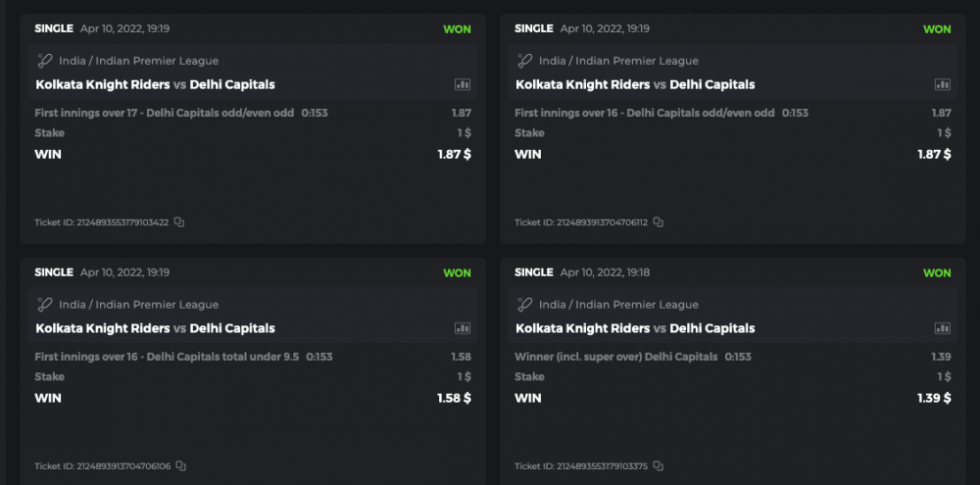Open statistics icon on Winner incl. super over bet
The image size is (980, 485).
click(x=943, y=329)
